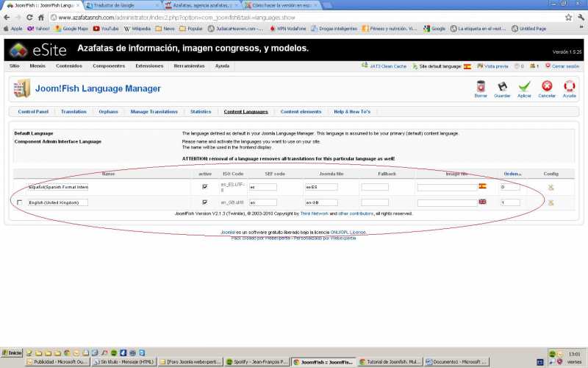Click the Joom!Fish Language Manager header icon
588x368 pixels.
pyautogui.click(x=21, y=88)
